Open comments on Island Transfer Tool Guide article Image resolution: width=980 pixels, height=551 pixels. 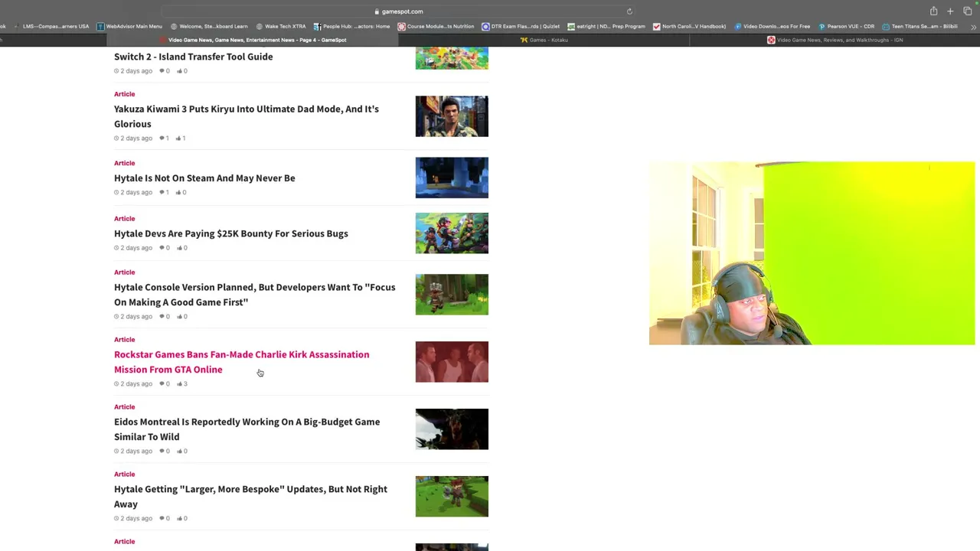[165, 71]
